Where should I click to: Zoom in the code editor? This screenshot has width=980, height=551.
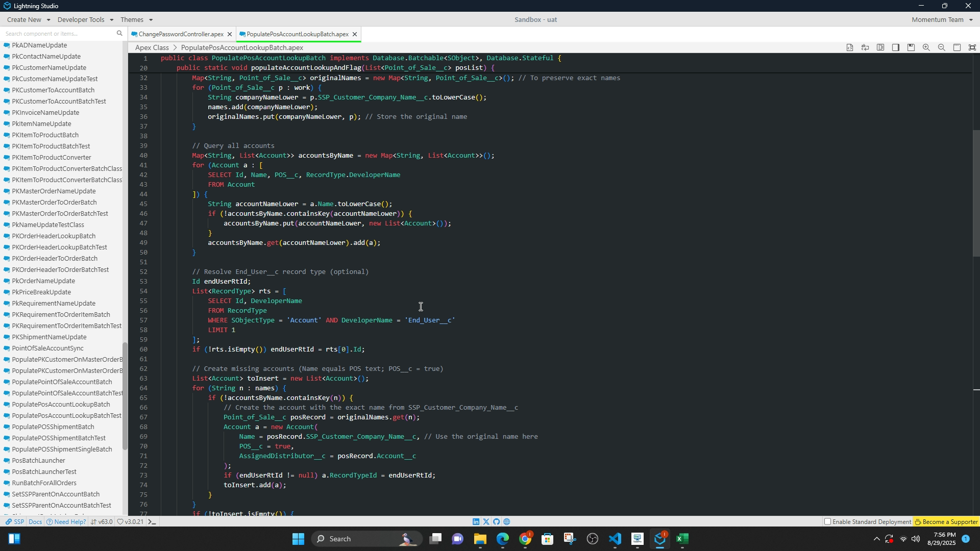926,47
